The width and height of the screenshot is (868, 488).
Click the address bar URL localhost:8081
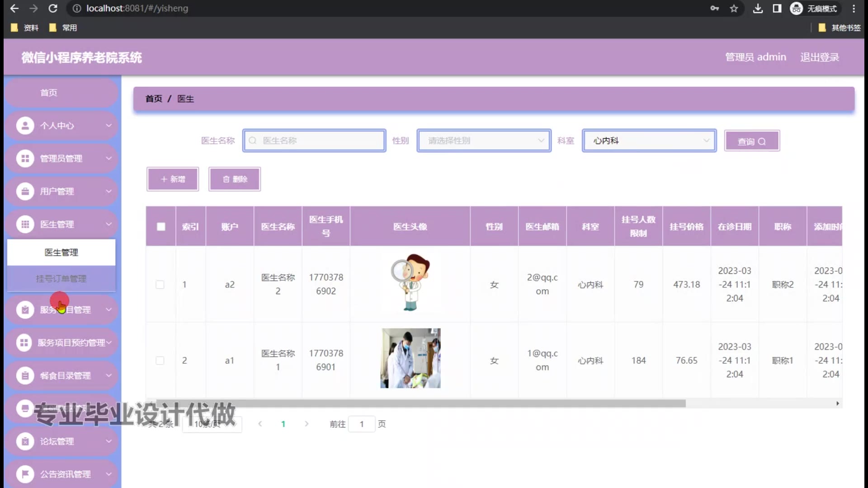pyautogui.click(x=137, y=8)
